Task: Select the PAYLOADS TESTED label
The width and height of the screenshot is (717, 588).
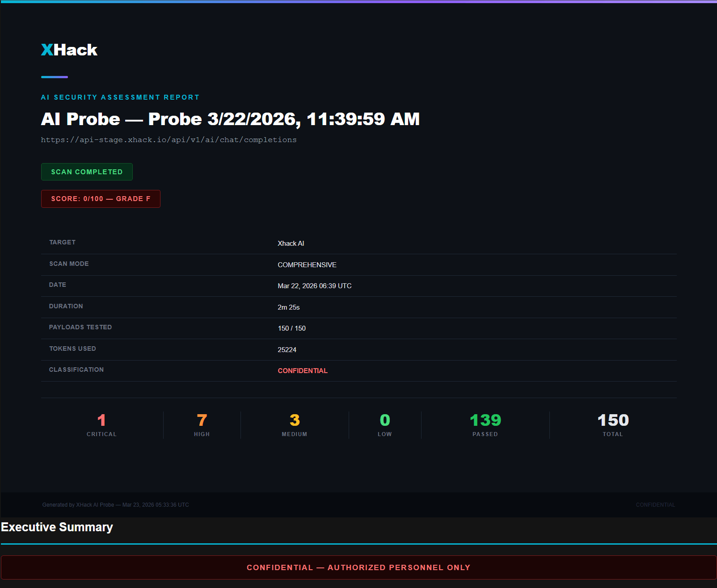Action: (80, 327)
